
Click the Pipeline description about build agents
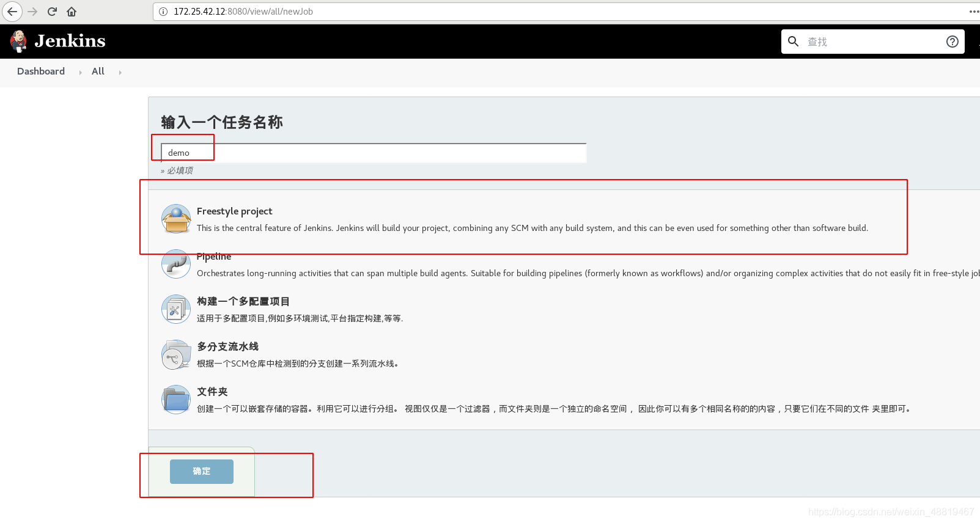(x=588, y=273)
